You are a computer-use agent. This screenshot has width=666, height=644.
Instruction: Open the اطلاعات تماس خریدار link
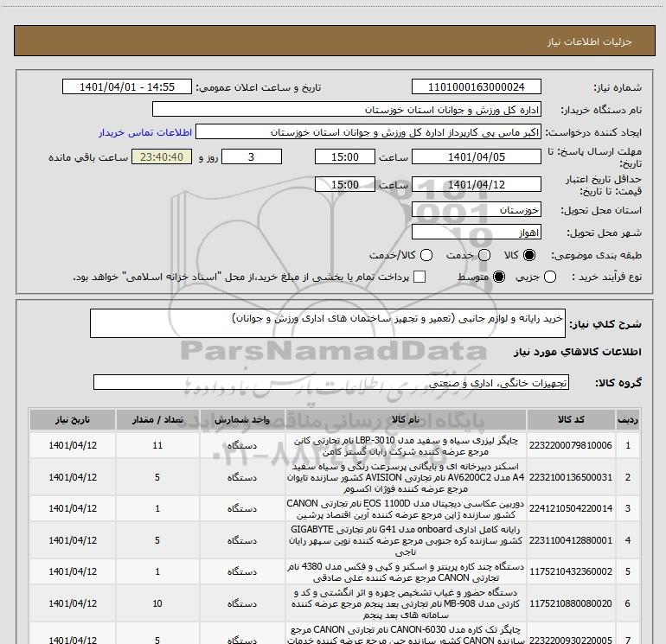click(145, 132)
